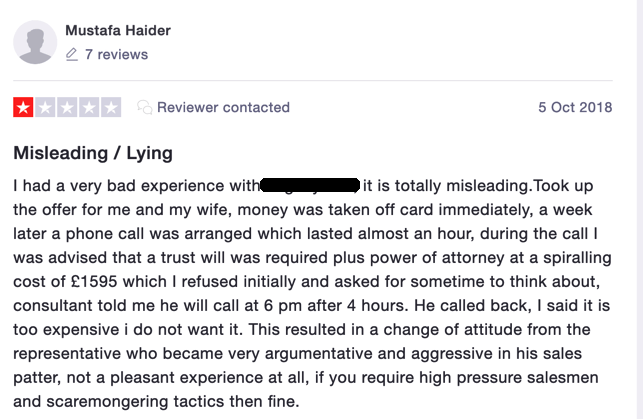Select the fourth grey star

[89, 107]
